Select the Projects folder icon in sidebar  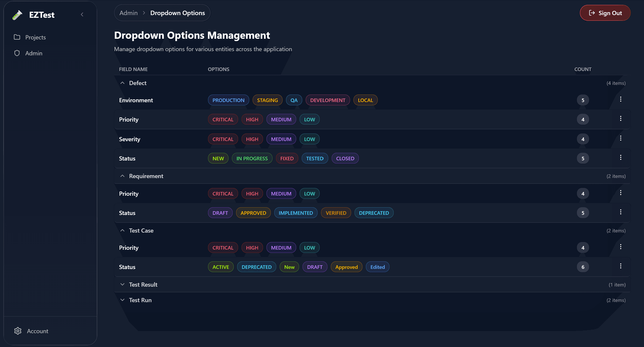(17, 37)
